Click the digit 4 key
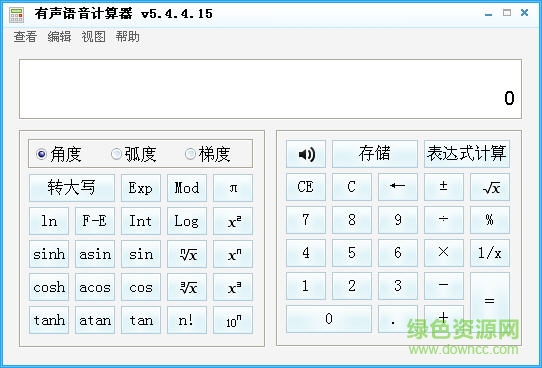 coord(306,253)
